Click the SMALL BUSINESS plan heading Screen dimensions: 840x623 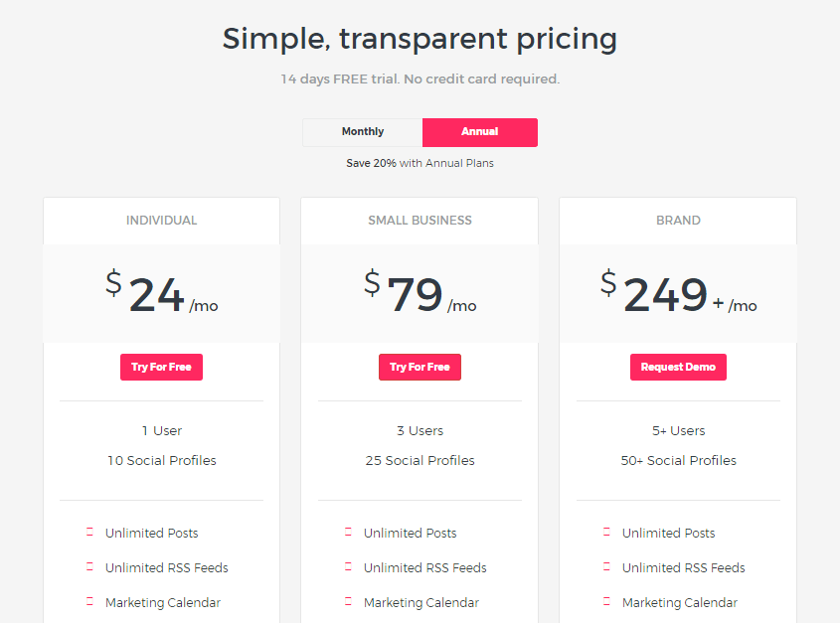coord(420,221)
